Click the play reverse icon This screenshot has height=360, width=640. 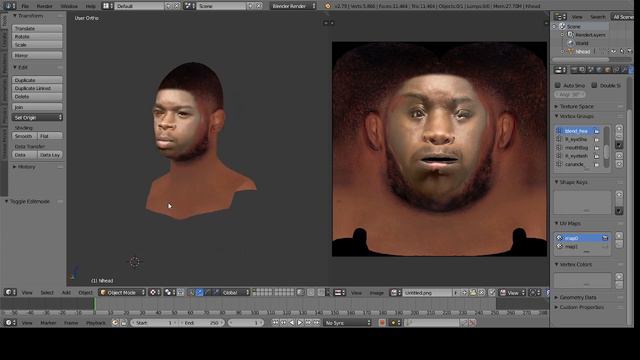tap(291, 323)
